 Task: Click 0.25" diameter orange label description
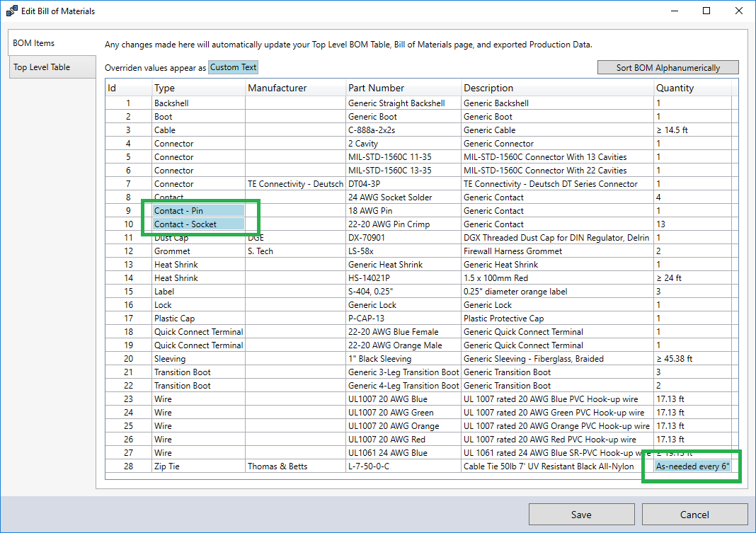coord(557,292)
